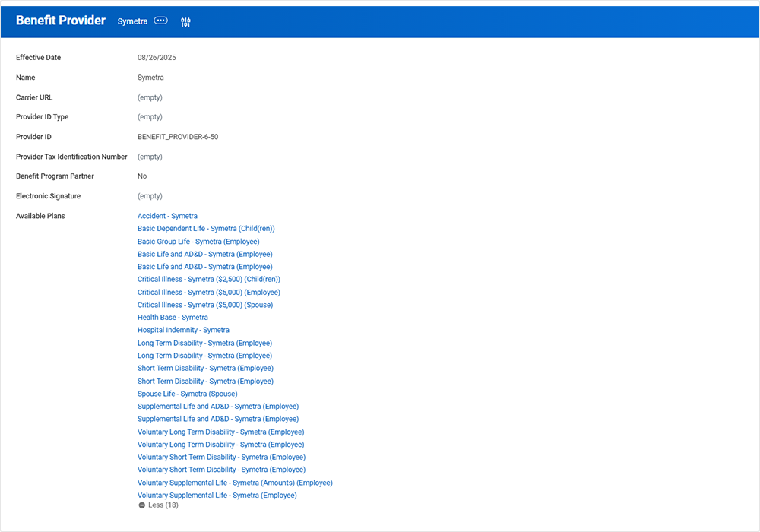Open Spouse Life - Symetra (Spouse) plan
Screen dimensions: 760x532
pos(187,393)
